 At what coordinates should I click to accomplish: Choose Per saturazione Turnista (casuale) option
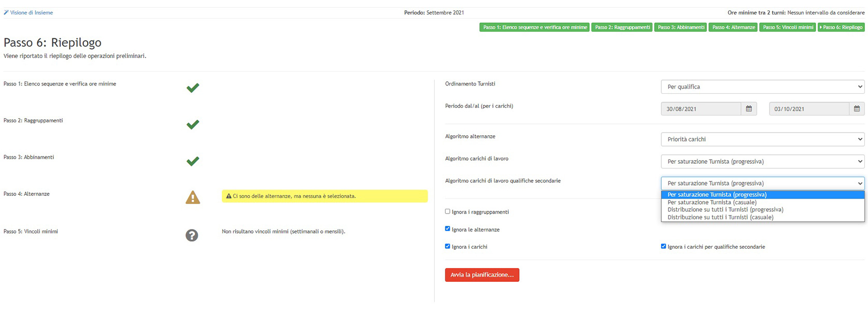pyautogui.click(x=712, y=203)
